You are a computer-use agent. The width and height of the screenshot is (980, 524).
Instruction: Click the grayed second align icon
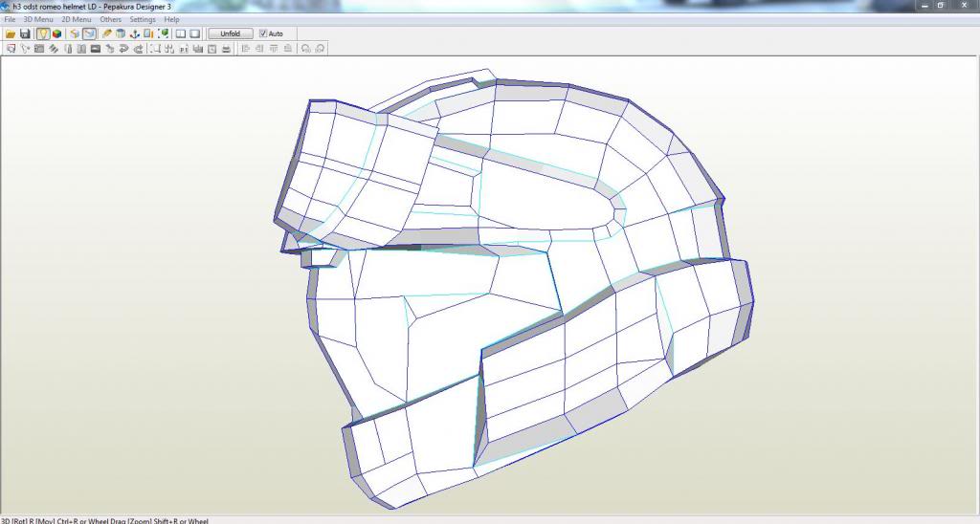click(258, 49)
